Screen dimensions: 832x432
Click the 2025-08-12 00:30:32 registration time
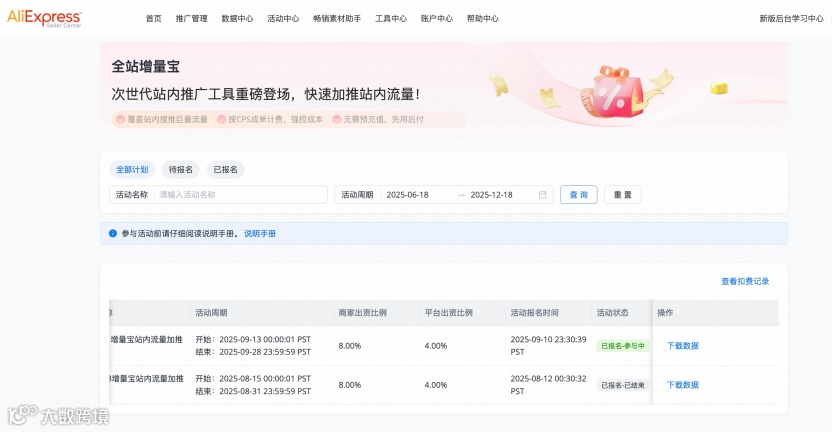(x=548, y=385)
